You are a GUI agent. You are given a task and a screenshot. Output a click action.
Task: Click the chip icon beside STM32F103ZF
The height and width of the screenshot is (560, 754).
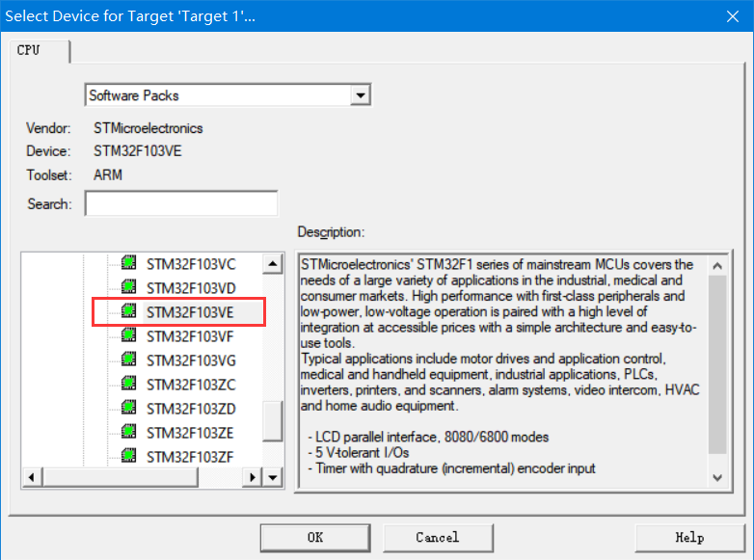pos(128,455)
